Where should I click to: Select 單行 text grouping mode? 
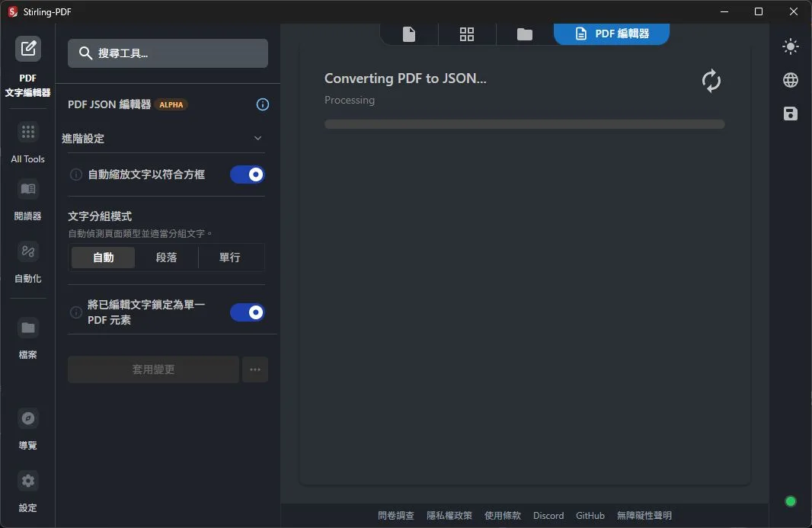click(229, 258)
